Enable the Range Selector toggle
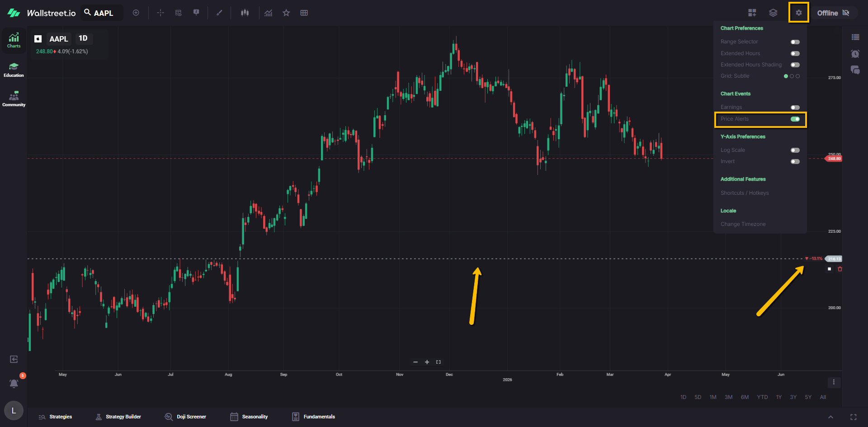 (x=795, y=42)
